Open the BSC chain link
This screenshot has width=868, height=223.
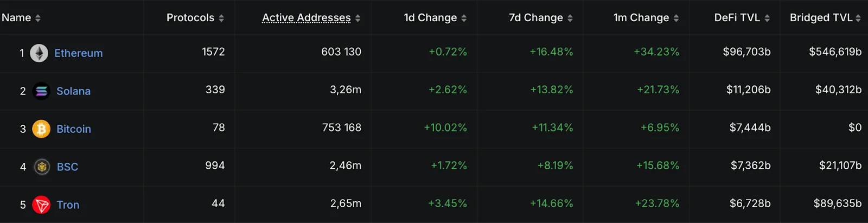coord(68,167)
